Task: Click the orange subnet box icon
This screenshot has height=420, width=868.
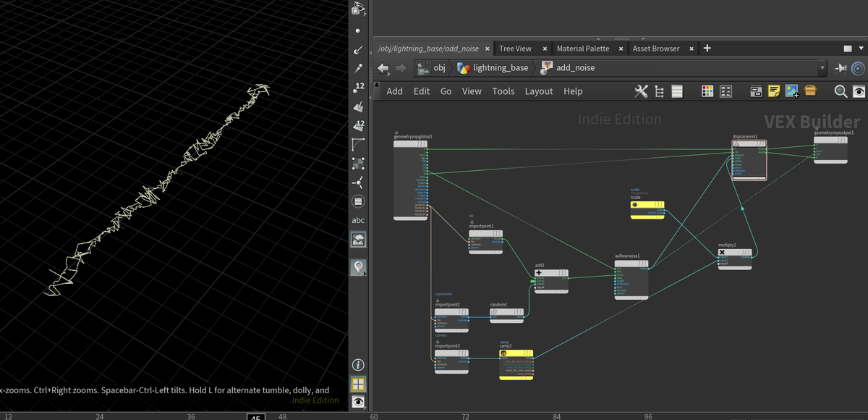Action: [x=810, y=91]
